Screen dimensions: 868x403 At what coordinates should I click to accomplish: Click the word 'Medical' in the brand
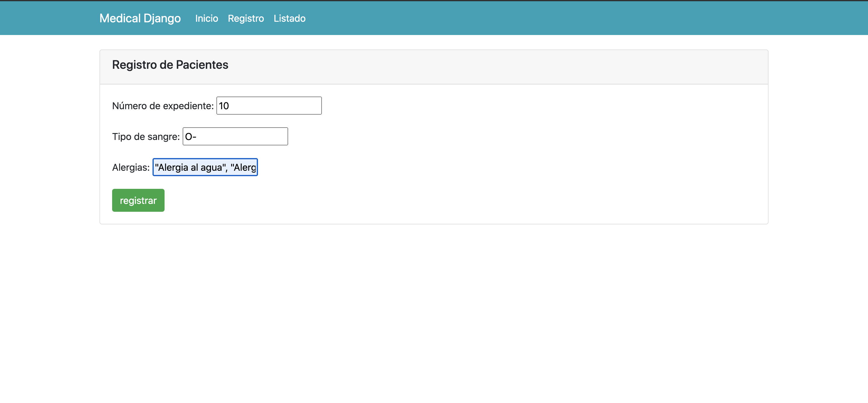tap(120, 18)
